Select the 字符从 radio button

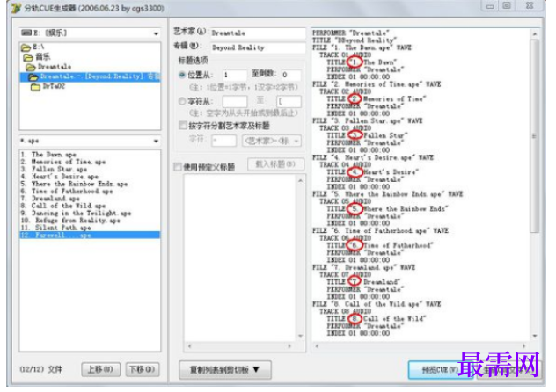pyautogui.click(x=182, y=101)
